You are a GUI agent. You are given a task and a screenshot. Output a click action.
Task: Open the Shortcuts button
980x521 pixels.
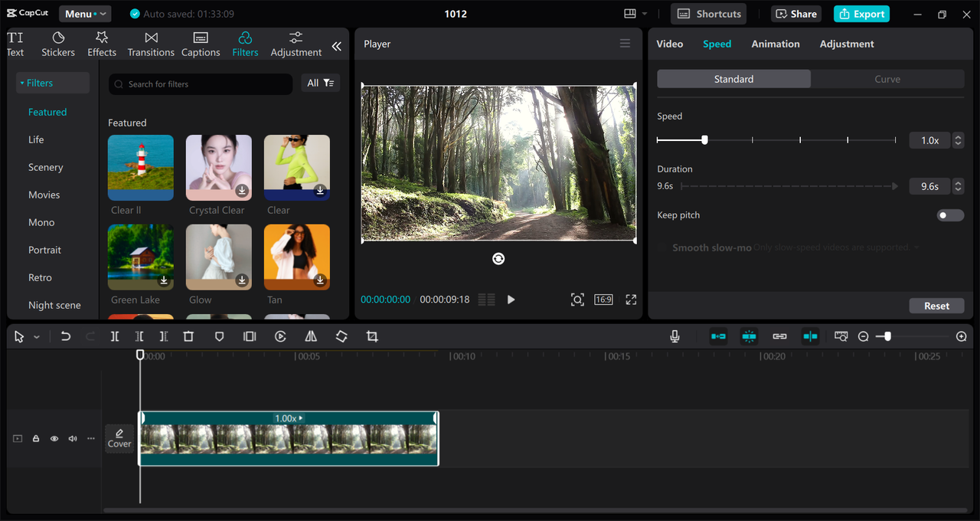(709, 14)
